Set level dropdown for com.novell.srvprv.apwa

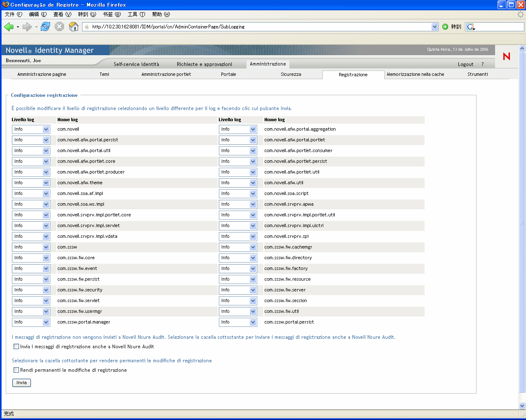click(238, 204)
